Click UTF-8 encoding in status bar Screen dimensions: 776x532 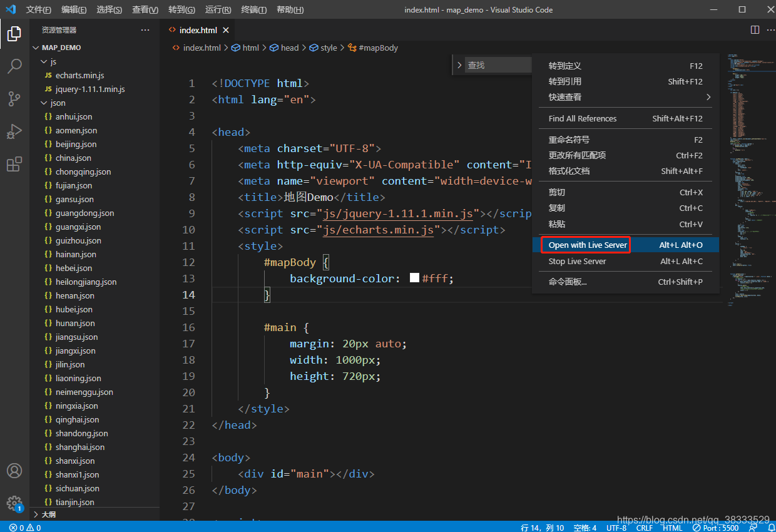coord(616,528)
